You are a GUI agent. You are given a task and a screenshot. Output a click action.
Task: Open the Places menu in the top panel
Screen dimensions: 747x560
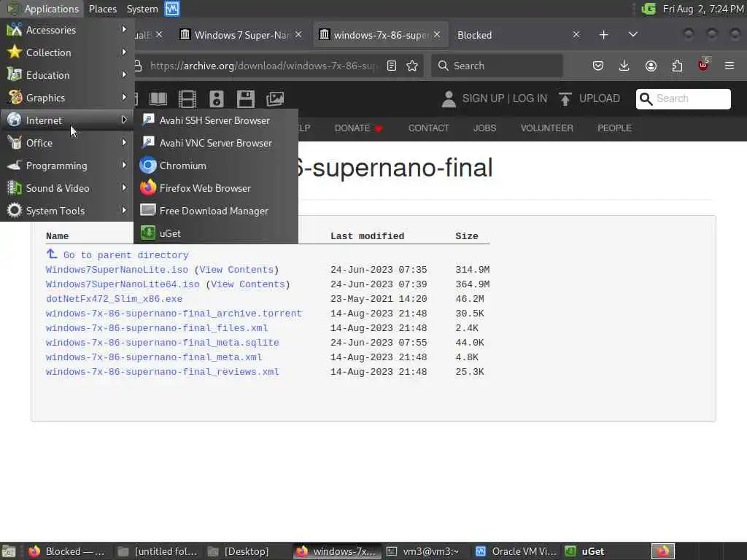click(102, 9)
